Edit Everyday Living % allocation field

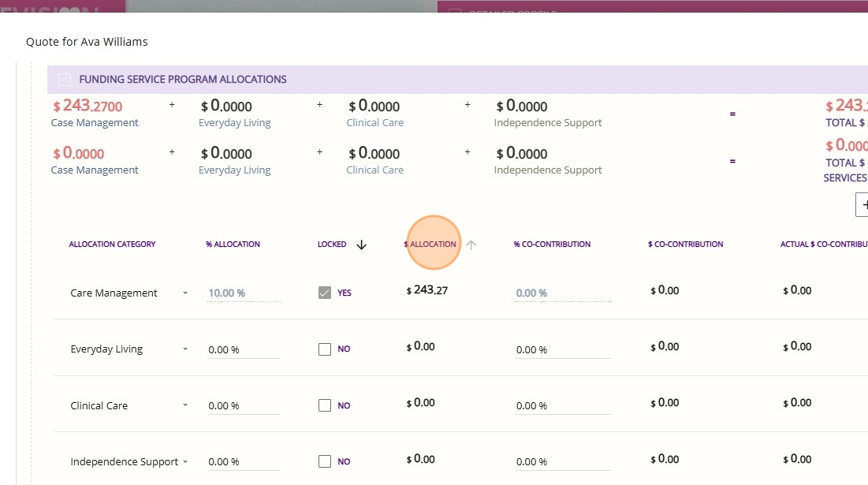tap(244, 350)
